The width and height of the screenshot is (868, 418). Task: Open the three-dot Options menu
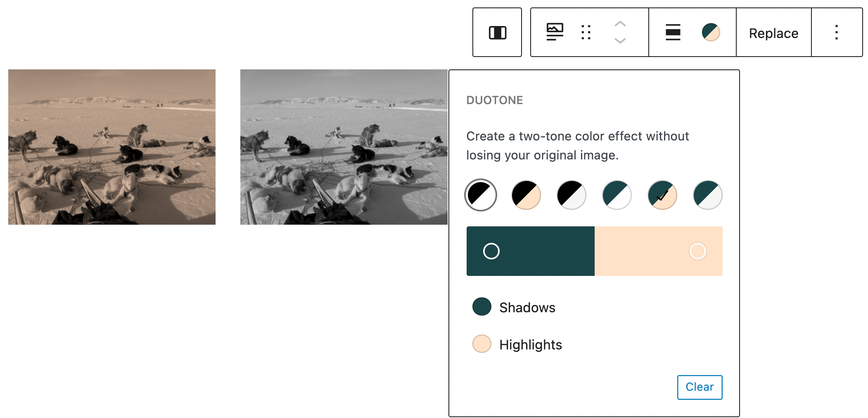coord(836,32)
